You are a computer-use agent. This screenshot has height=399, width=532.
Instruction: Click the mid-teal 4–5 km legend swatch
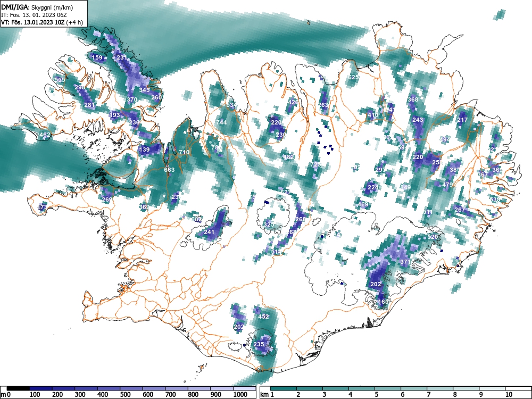tap(362, 388)
